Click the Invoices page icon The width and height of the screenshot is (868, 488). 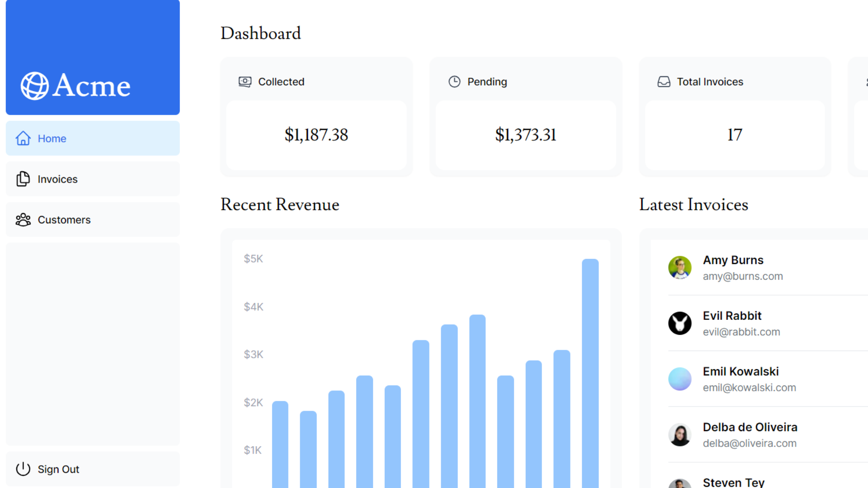(23, 179)
